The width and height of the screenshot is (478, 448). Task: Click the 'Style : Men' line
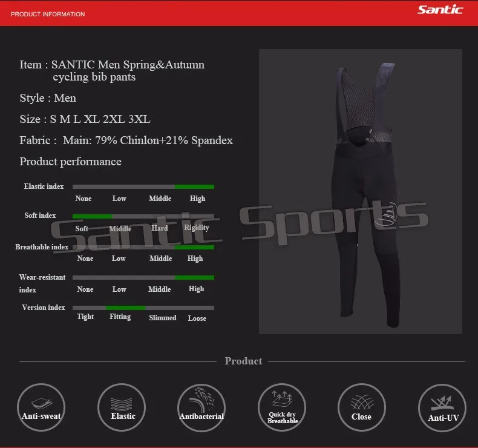point(48,98)
